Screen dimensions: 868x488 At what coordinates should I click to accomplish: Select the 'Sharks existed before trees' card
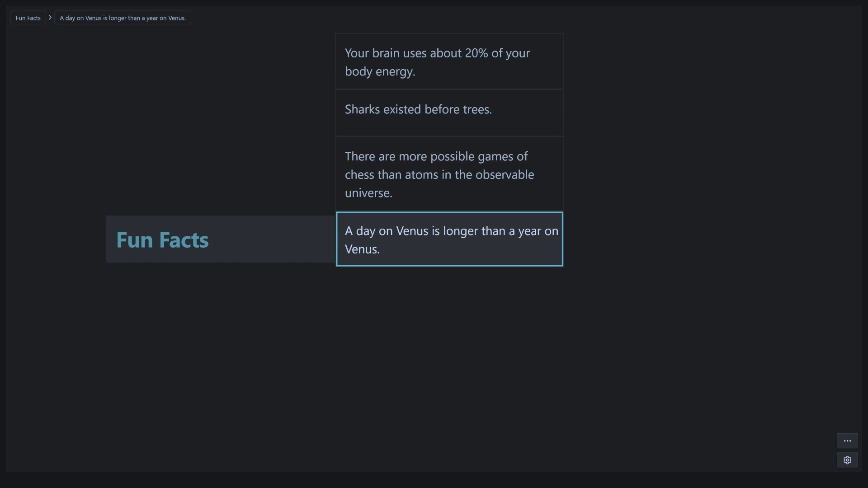(449, 113)
